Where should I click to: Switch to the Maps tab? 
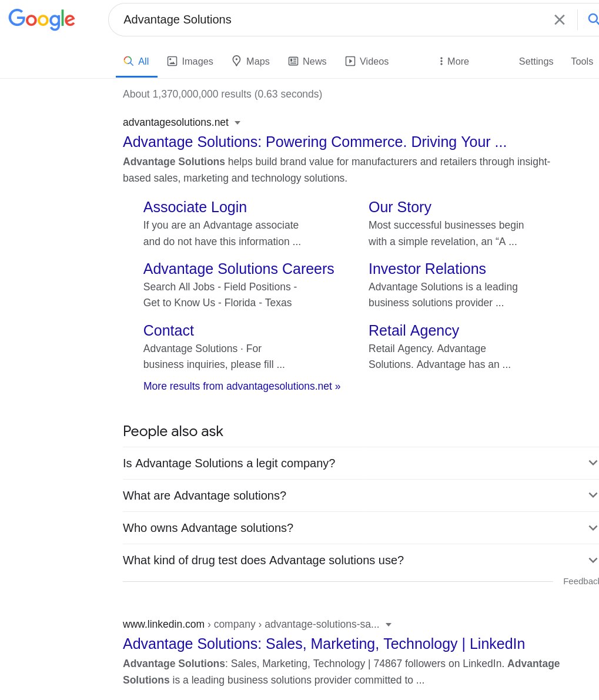point(251,62)
